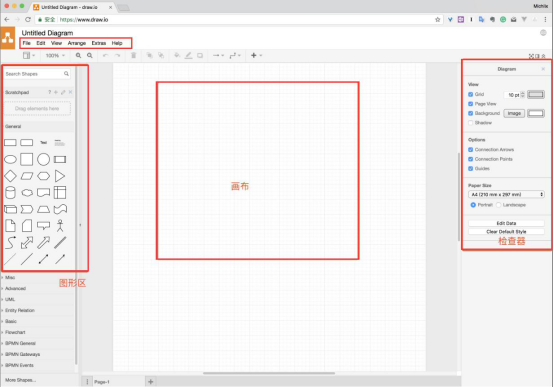Click the To Front toolbar icon
The image size is (554, 387).
pos(149,55)
